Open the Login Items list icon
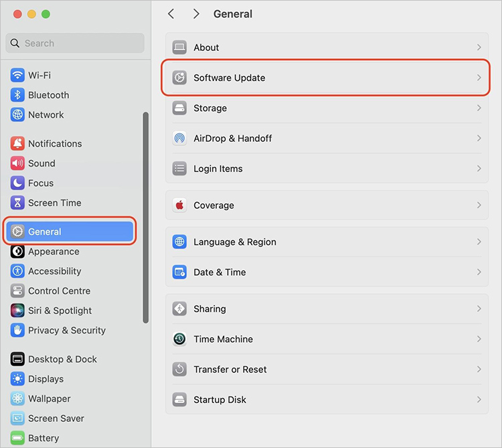This screenshot has height=448, width=502. point(179,169)
